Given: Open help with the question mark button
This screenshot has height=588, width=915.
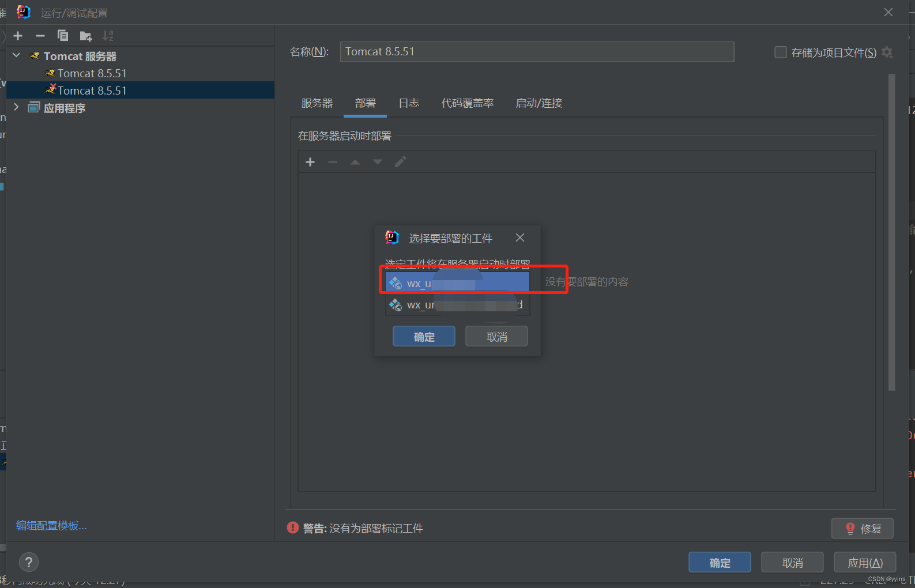Looking at the screenshot, I should pos(29,562).
